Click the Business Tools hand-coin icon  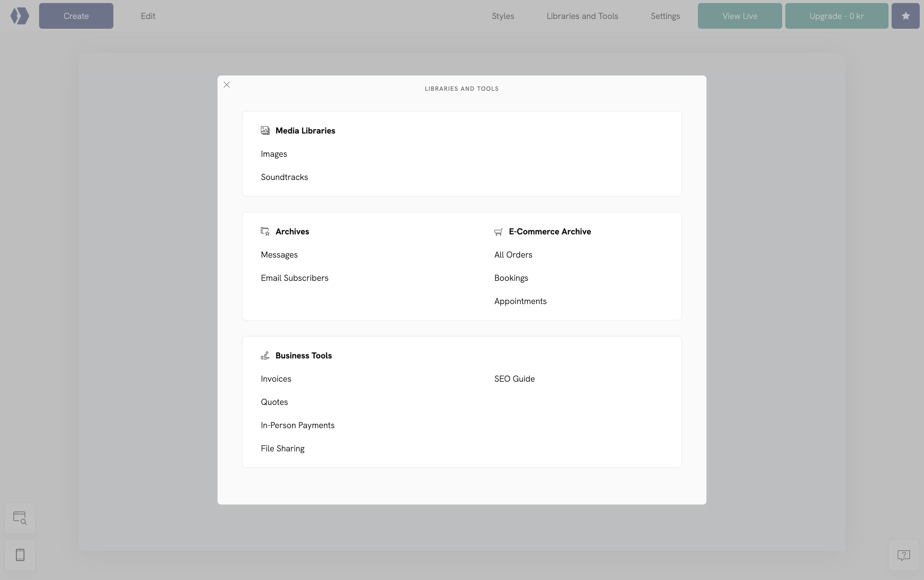coord(265,356)
